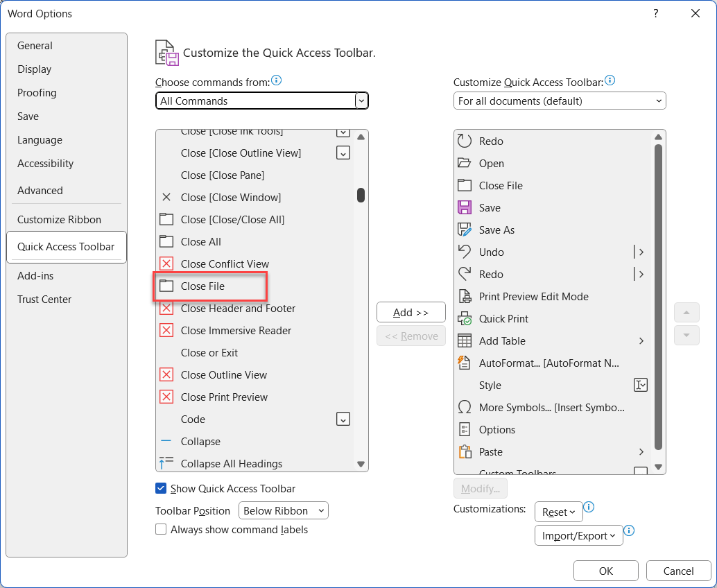Select the Add Table grid icon
The image size is (717, 588).
tap(465, 340)
